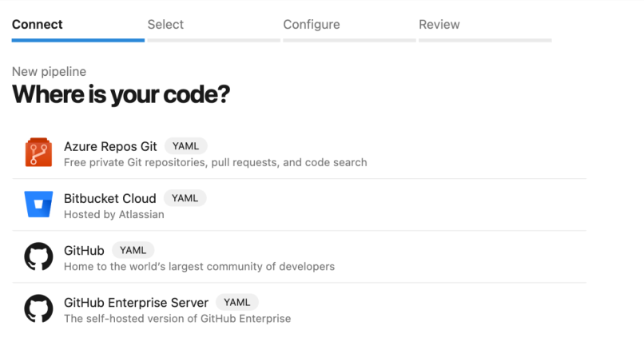This screenshot has height=354, width=644.
Task: Click the GitHub octocat icon
Action: [38, 257]
